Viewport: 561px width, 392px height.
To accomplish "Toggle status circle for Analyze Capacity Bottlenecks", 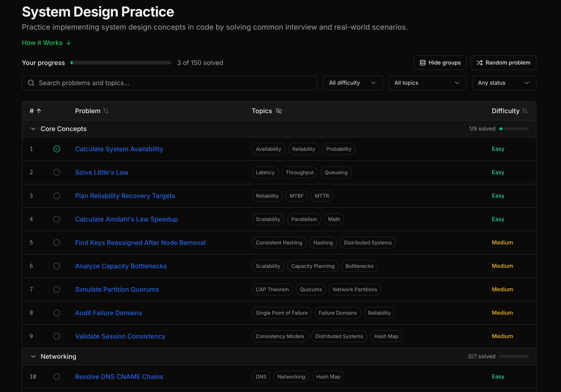I will pos(57,266).
